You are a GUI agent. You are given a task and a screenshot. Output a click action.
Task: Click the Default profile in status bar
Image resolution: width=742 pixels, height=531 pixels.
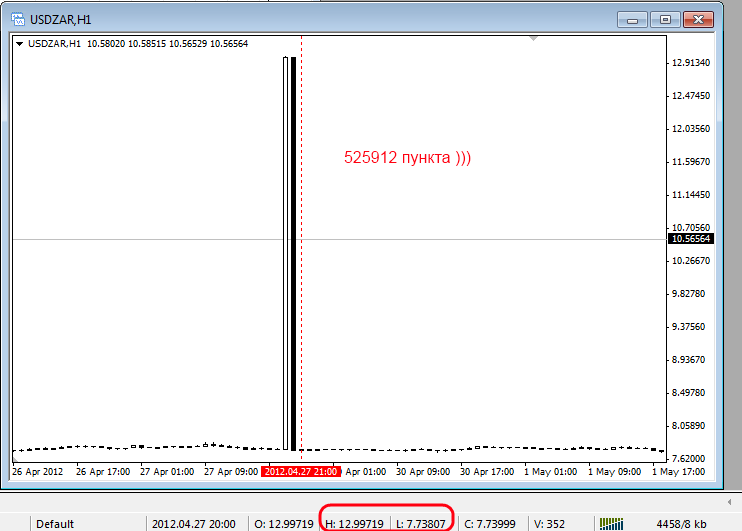point(55,524)
